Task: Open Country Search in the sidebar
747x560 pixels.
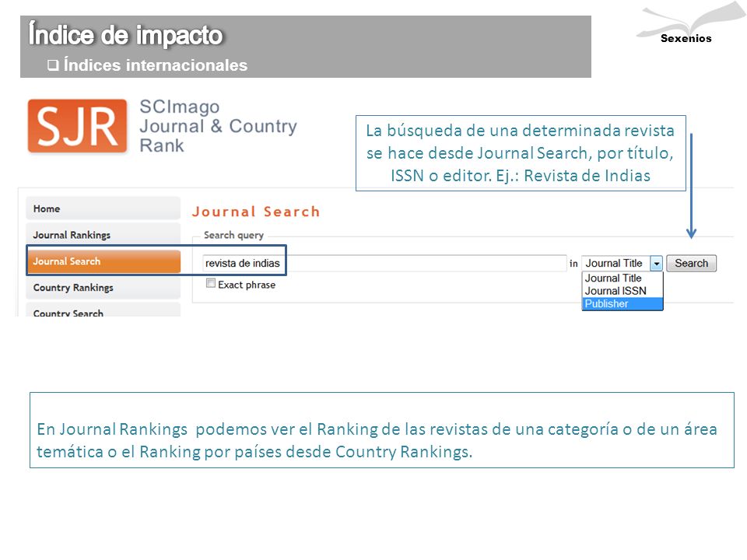Action: pos(103,310)
